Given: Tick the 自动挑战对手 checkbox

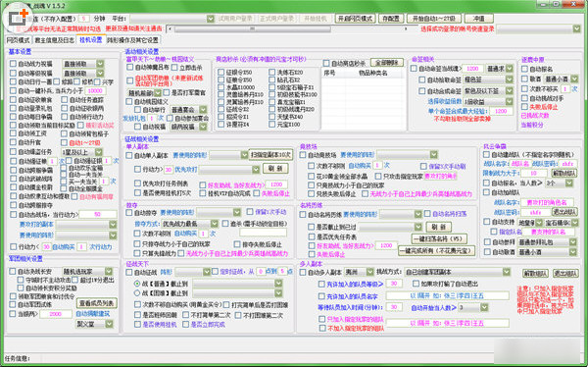Looking at the screenshot, I should point(525,98).
